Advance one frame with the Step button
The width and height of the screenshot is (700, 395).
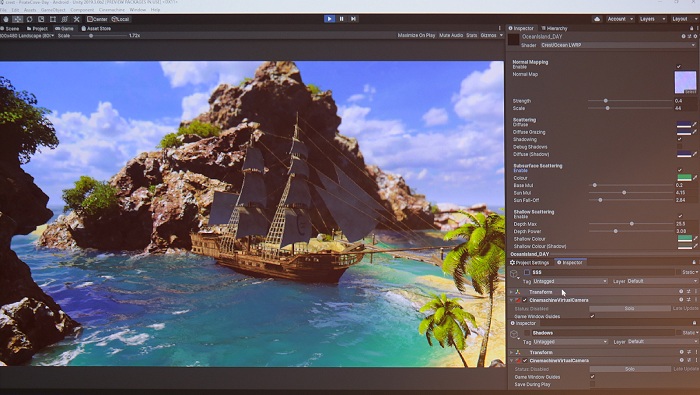coord(353,19)
